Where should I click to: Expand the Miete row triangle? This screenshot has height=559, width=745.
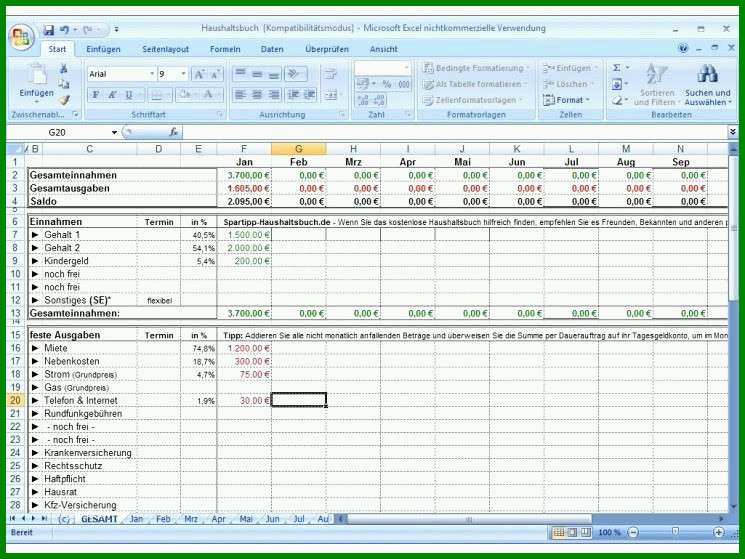(x=35, y=348)
